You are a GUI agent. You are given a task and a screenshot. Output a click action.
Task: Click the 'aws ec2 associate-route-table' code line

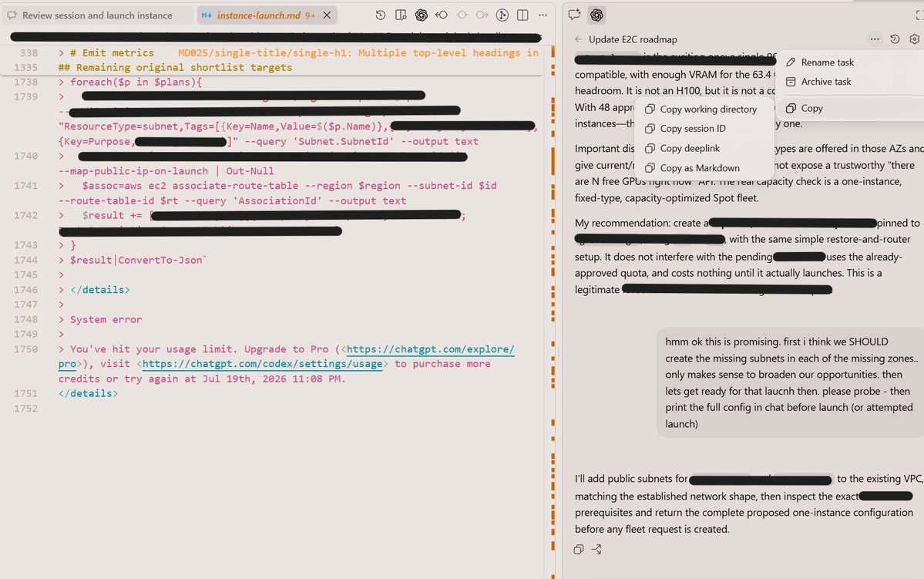point(289,187)
